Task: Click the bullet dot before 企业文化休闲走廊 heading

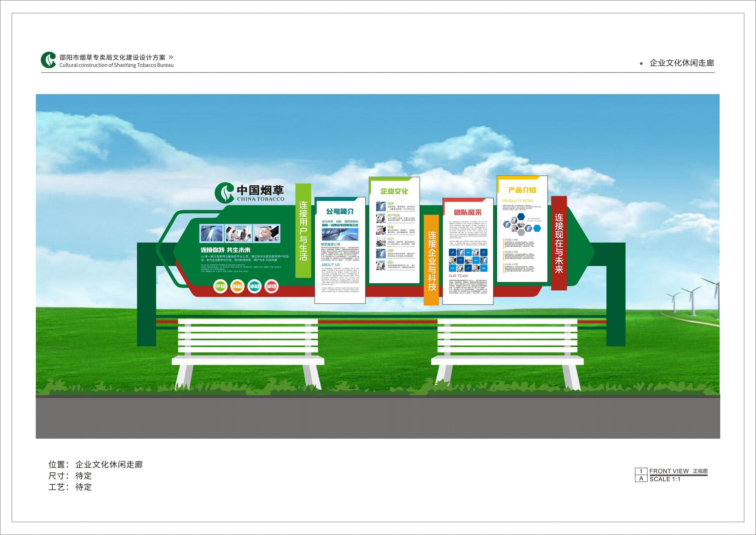Action: pyautogui.click(x=641, y=64)
